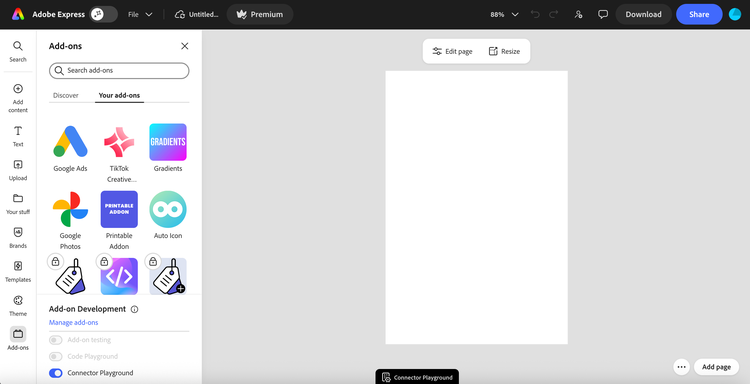
Task: Select the Your add-ons tab
Action: pyautogui.click(x=119, y=95)
